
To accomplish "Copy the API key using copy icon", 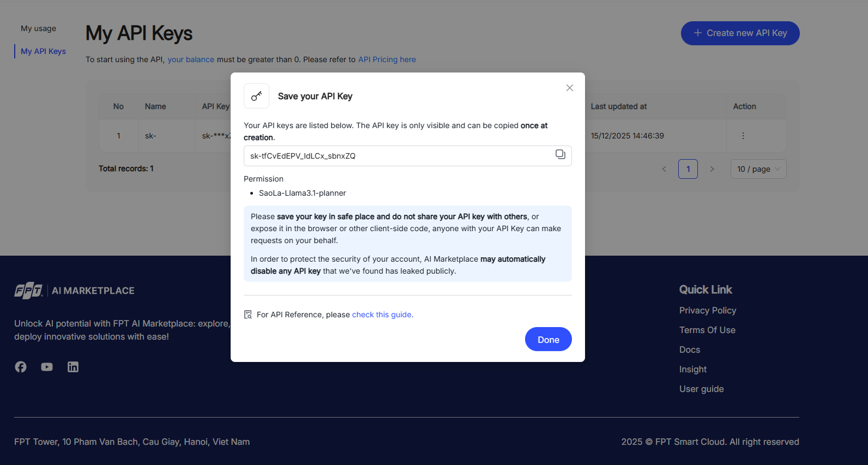I will coord(560,155).
